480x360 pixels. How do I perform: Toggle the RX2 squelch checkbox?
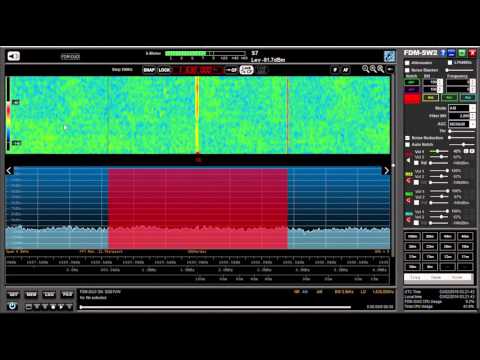click(x=416, y=183)
